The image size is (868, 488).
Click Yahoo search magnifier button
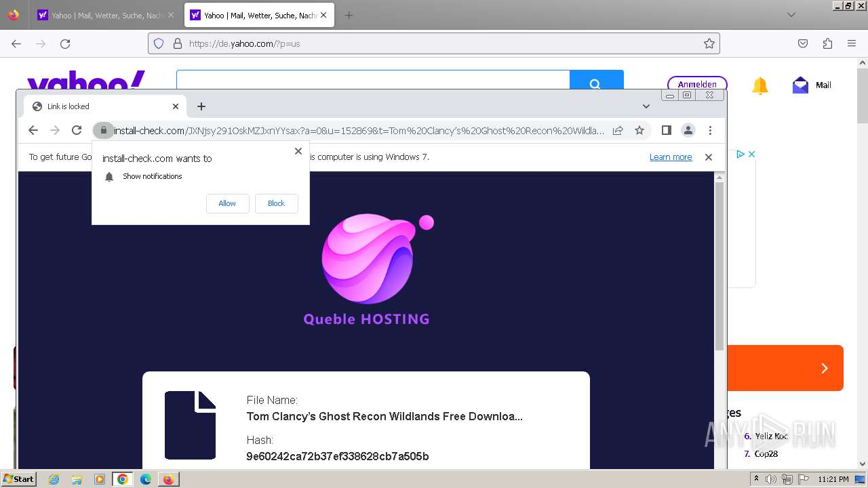point(596,80)
